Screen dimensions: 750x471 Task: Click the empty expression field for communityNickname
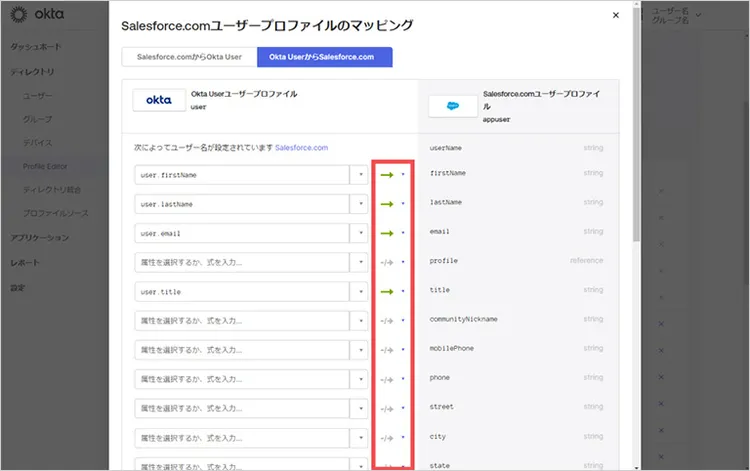click(x=242, y=321)
